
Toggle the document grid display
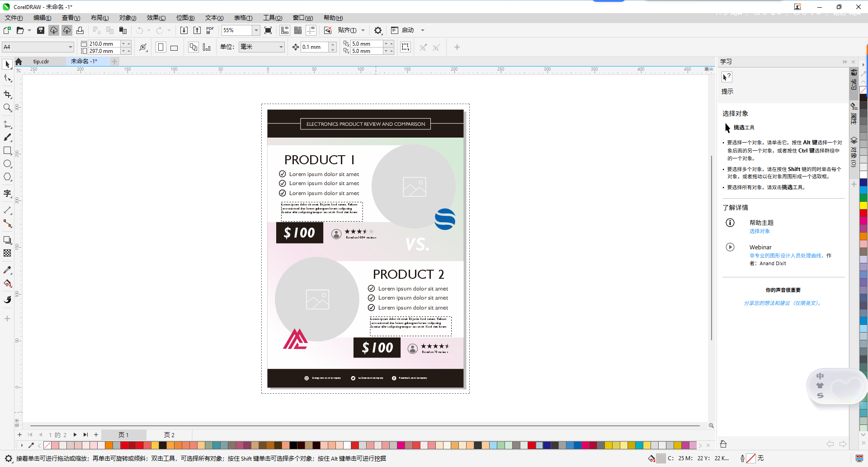click(297, 30)
